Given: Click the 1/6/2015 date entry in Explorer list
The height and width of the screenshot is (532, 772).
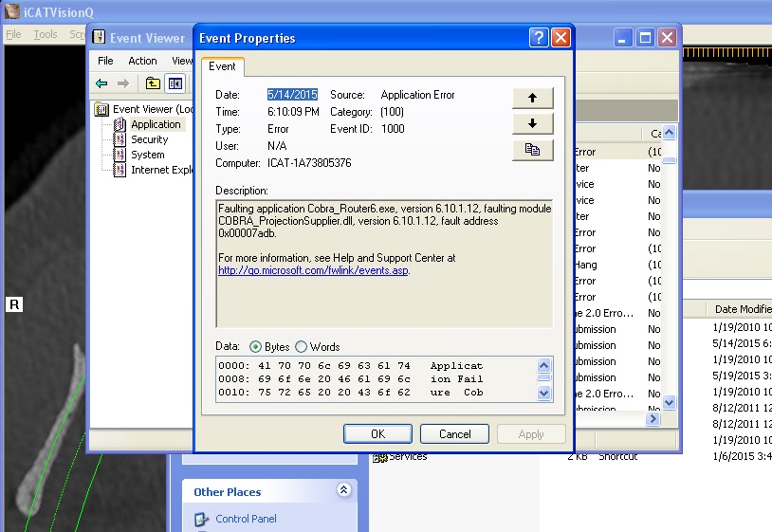Looking at the screenshot, I should pos(742,456).
